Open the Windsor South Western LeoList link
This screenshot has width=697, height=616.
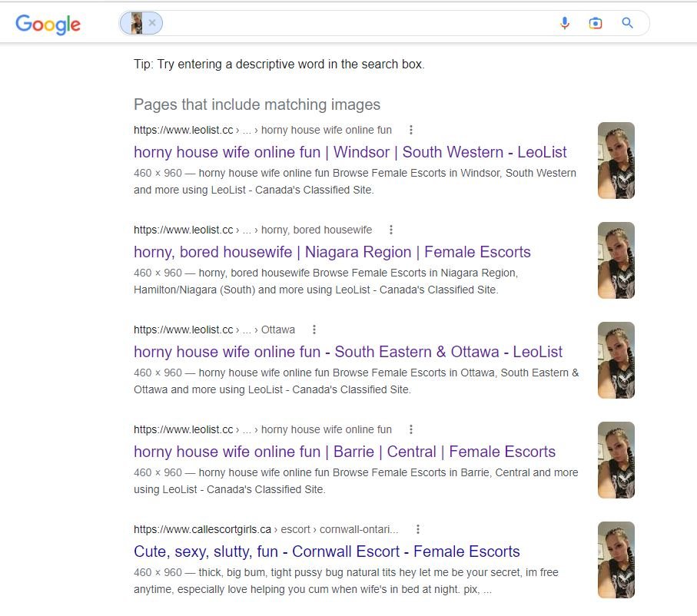point(350,152)
